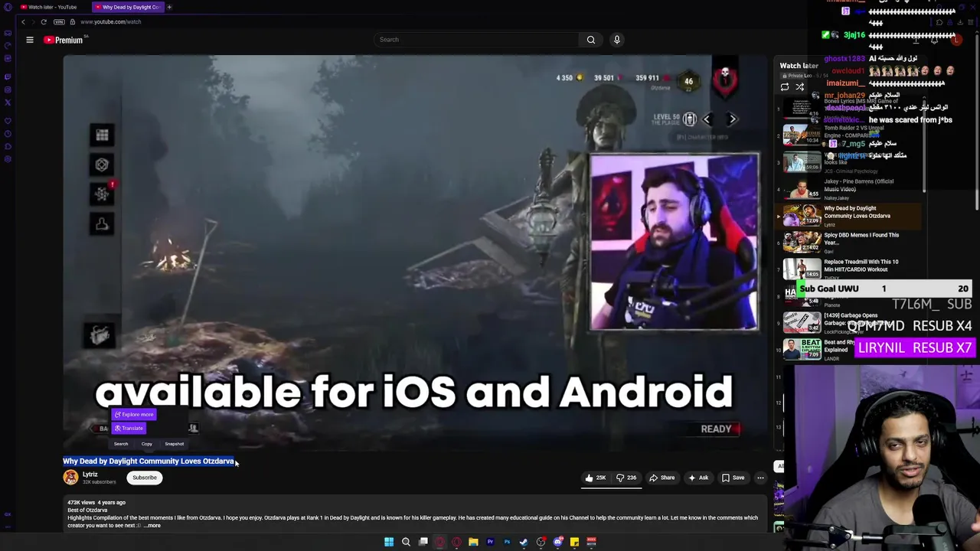Click Translate in the selection popup
Viewport: 980px width, 551px height.
(129, 429)
